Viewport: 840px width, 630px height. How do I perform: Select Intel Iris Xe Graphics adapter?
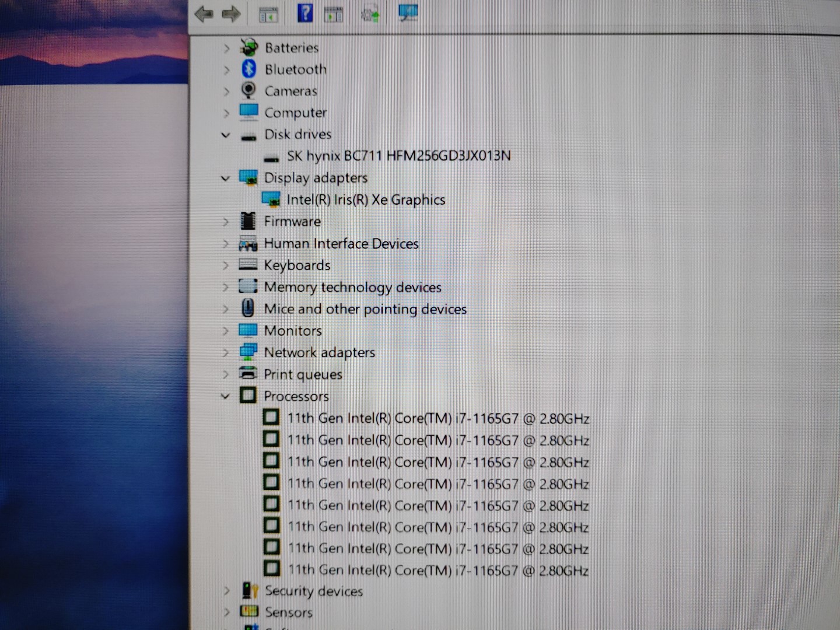(366, 200)
